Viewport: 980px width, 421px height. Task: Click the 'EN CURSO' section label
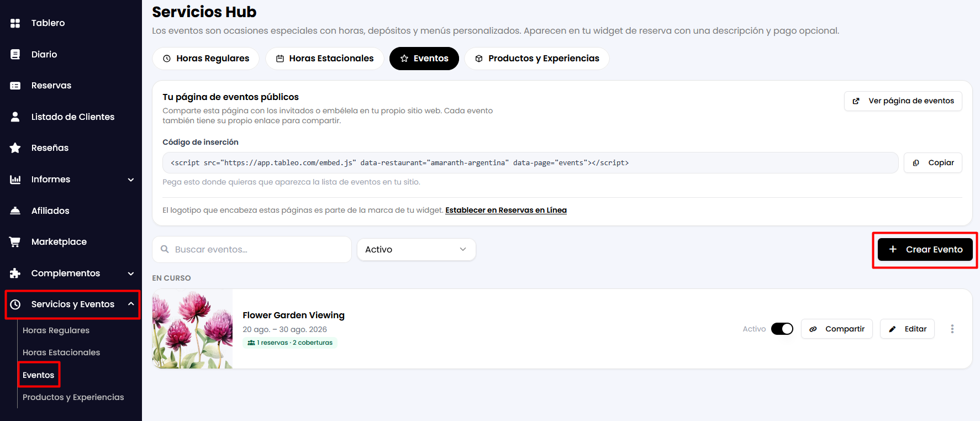point(171,278)
